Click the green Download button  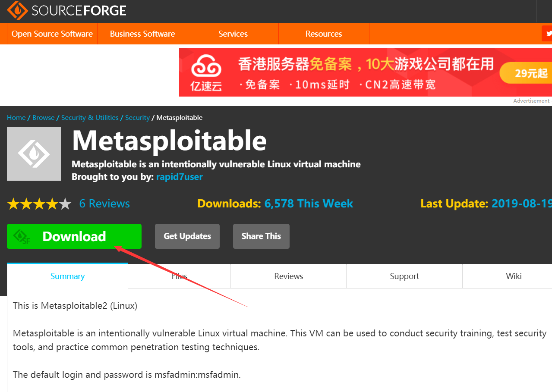[74, 236]
